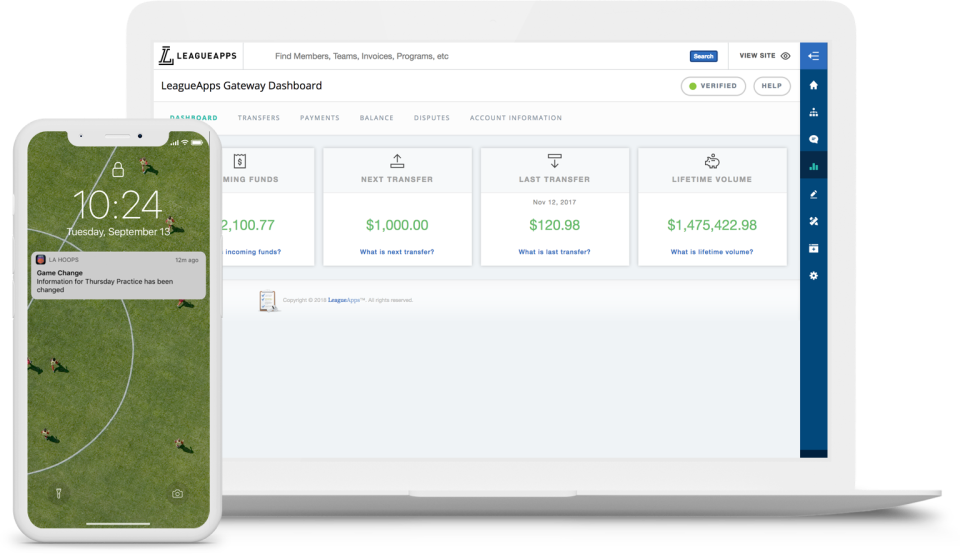Open the Payments tab

(320, 118)
